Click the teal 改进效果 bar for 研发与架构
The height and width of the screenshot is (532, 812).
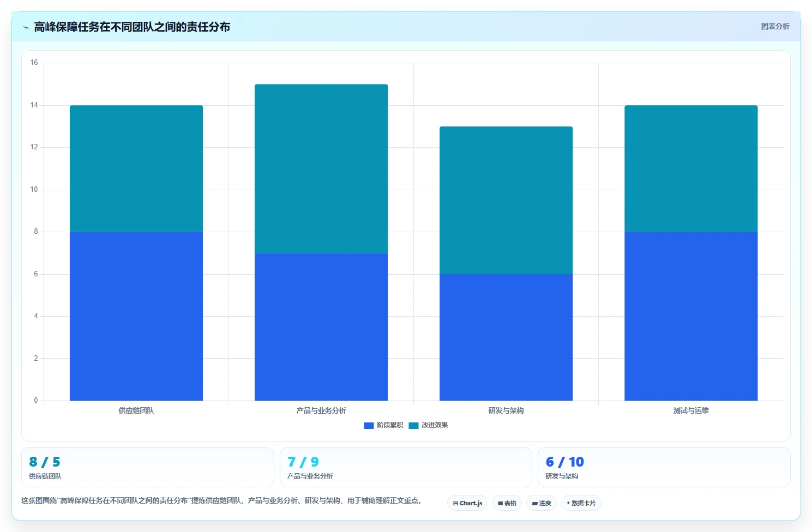506,200
